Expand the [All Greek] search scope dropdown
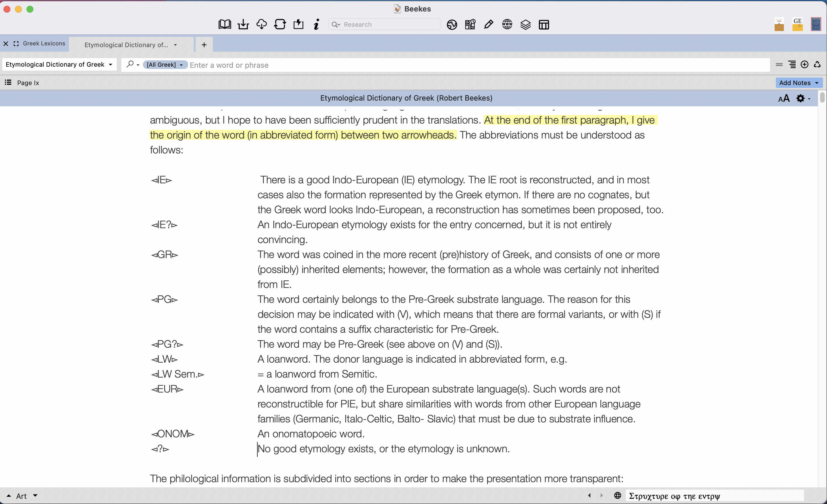This screenshot has height=504, width=827. click(x=164, y=65)
